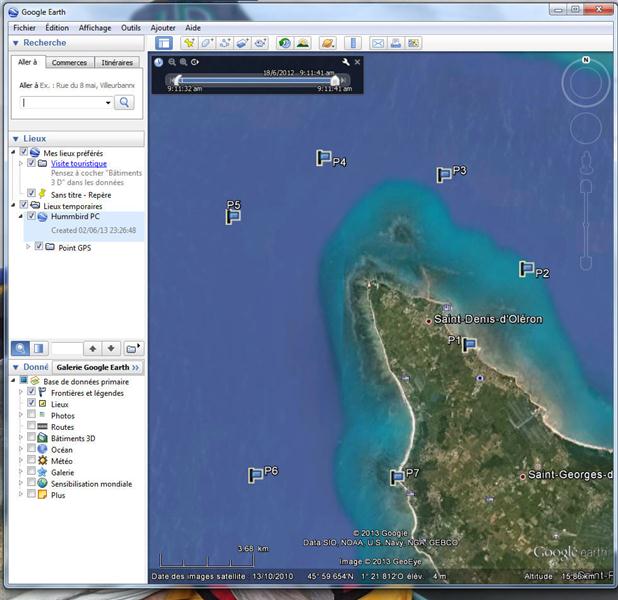Screen dimensions: 618x600
Task: Uncheck Hummbird PC checkbox
Action: pos(31,216)
